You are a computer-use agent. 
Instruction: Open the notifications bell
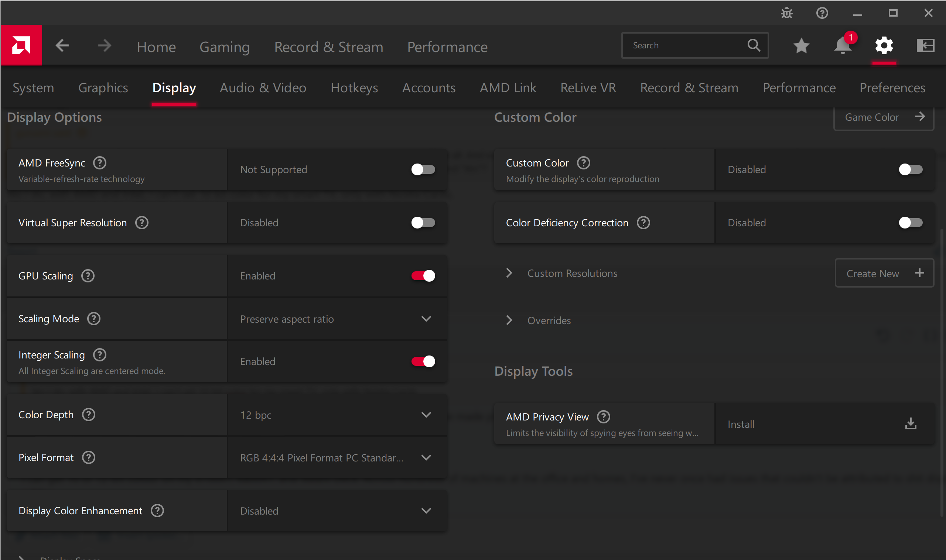pos(843,46)
